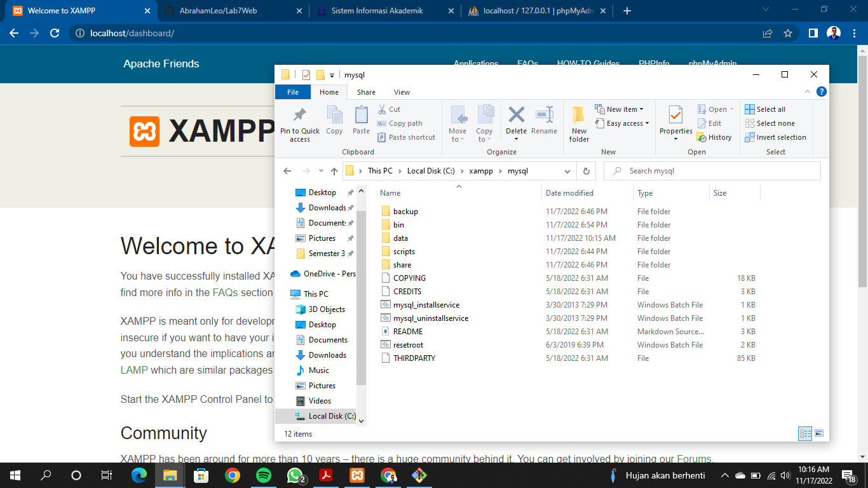The height and width of the screenshot is (488, 868).
Task: Open Quick Access Toolbar customize dropdown
Action: pos(332,76)
